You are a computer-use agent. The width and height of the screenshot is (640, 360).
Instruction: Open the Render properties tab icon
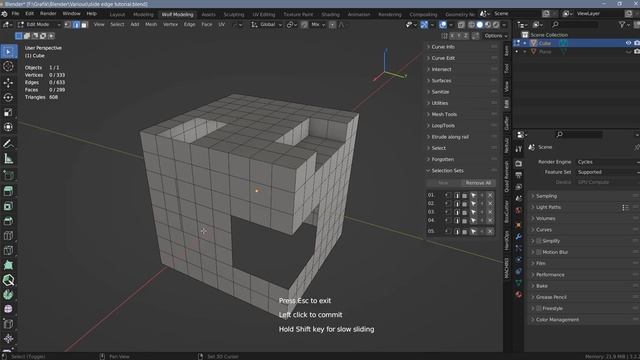point(518,163)
